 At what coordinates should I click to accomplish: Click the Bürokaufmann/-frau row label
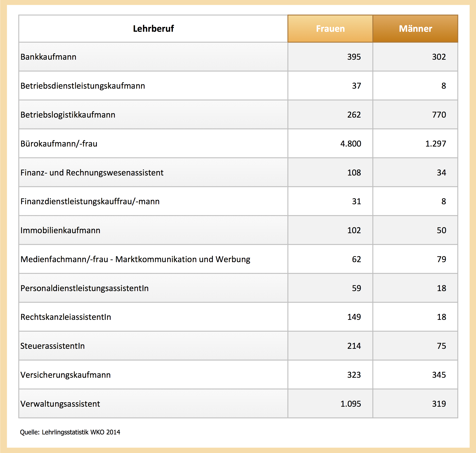click(x=59, y=144)
